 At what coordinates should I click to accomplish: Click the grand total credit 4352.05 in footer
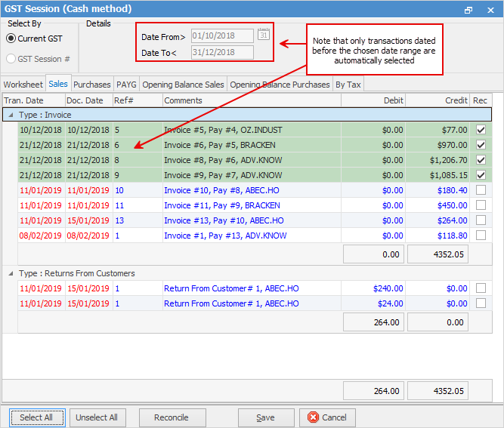438,391
